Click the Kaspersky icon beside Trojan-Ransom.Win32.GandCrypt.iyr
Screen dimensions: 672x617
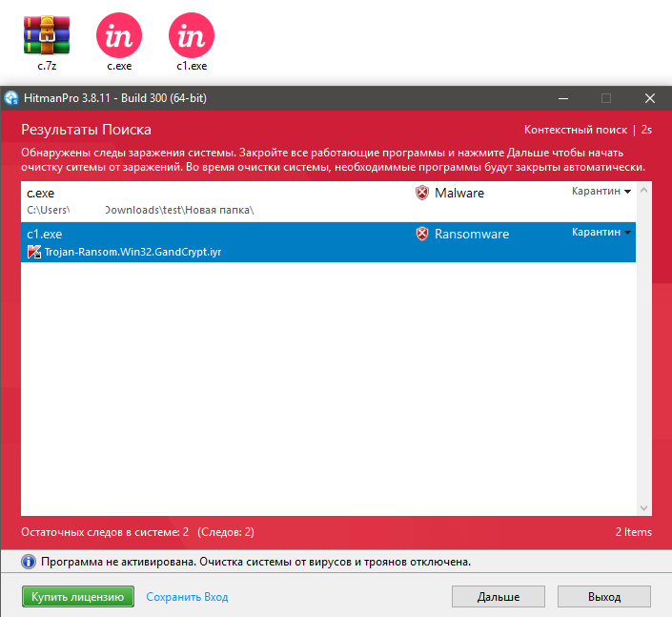click(x=34, y=252)
